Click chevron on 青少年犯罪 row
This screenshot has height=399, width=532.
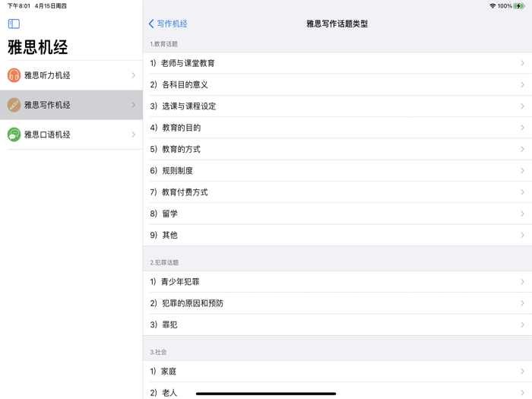point(523,282)
